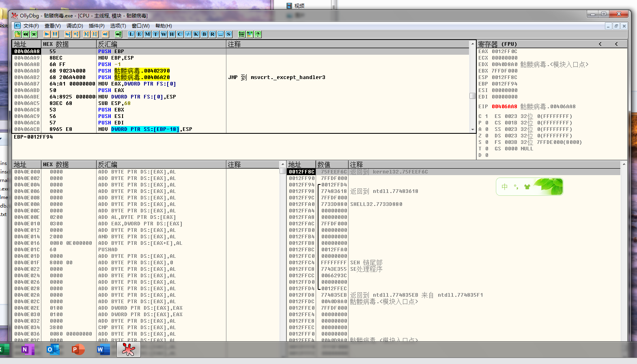Open the 插件(P) plugins menu

click(97, 26)
